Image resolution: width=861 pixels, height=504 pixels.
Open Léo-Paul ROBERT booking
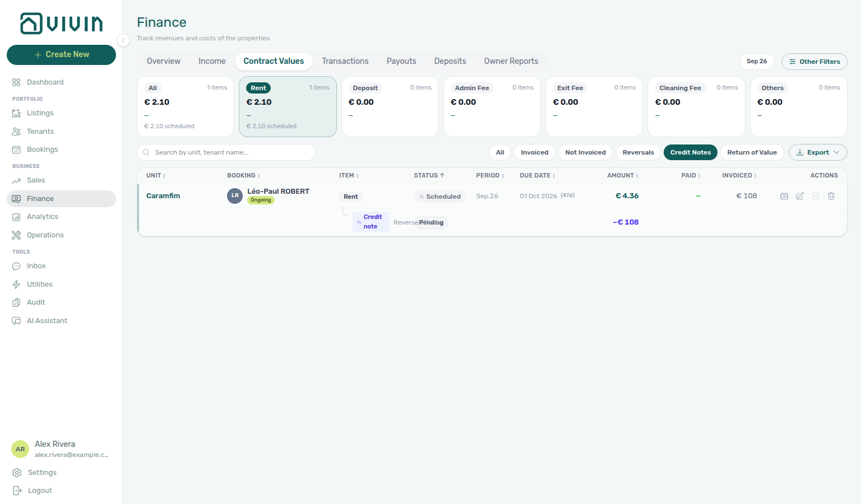coord(278,192)
